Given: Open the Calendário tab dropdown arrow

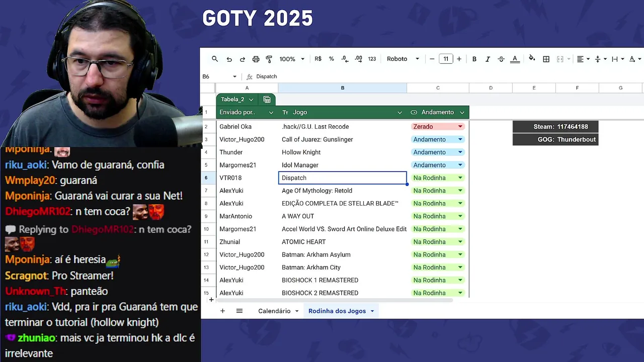Looking at the screenshot, I should (x=297, y=311).
